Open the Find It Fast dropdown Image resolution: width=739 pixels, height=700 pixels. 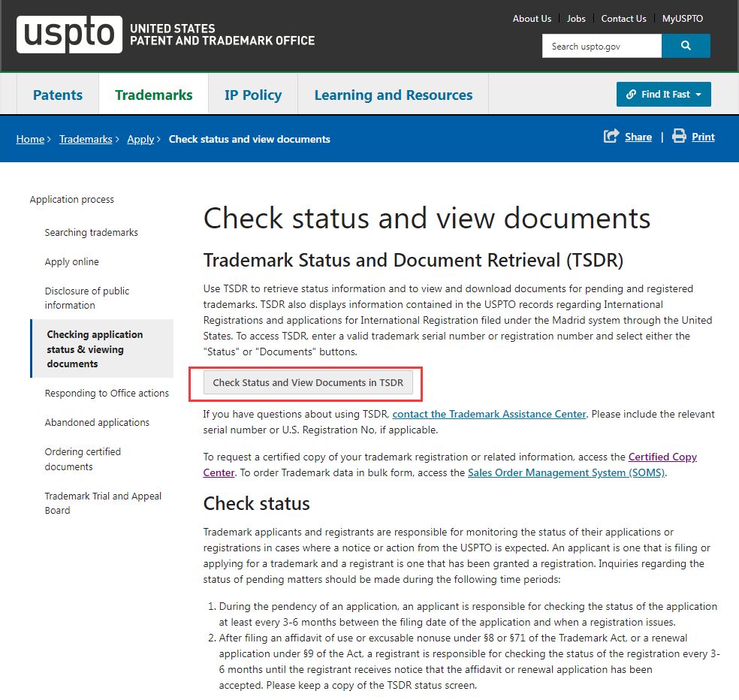click(x=664, y=95)
